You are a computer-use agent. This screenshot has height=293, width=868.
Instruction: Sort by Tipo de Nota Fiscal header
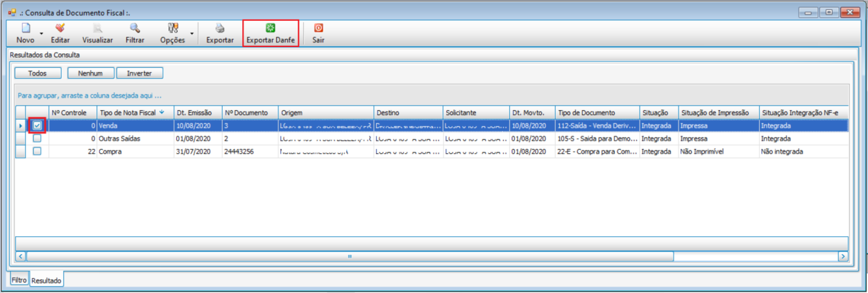coord(135,112)
